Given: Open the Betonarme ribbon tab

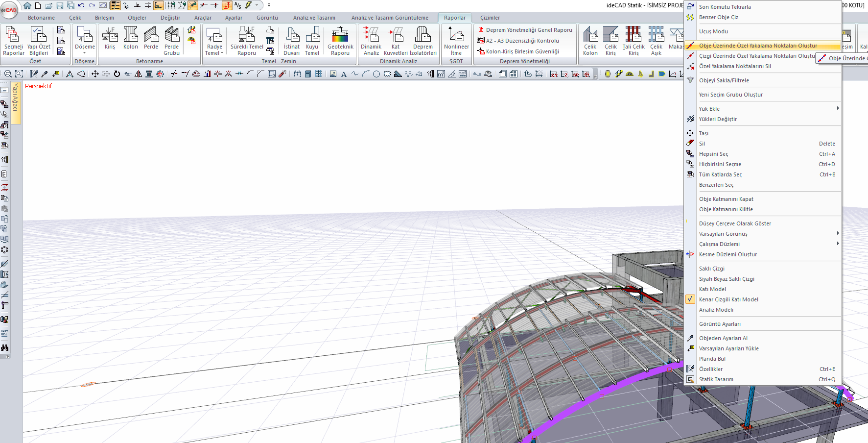Looking at the screenshot, I should [x=41, y=18].
